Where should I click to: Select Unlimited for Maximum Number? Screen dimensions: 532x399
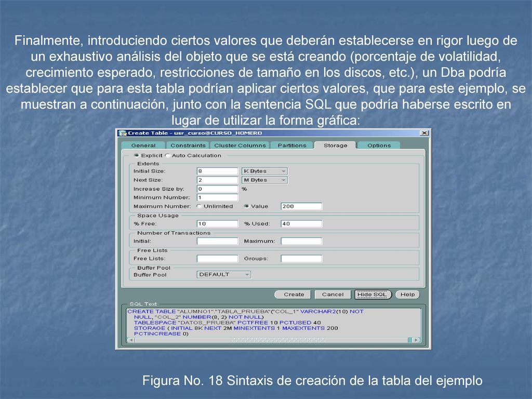click(x=199, y=206)
